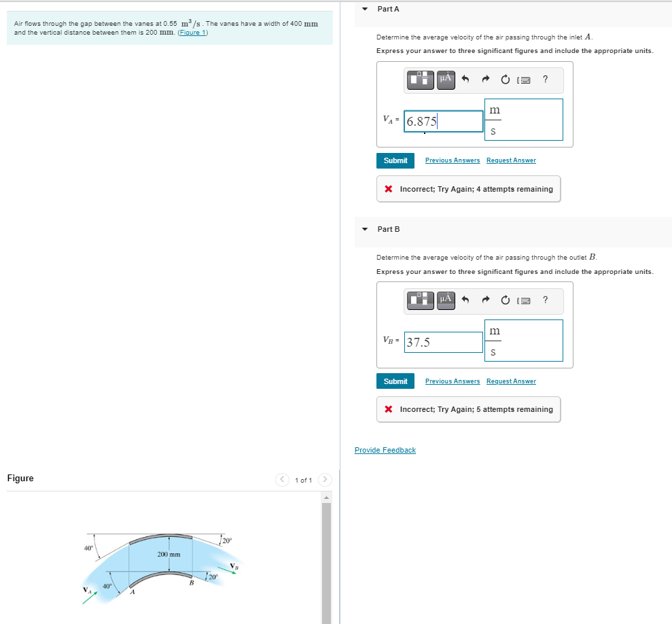The width and height of the screenshot is (672, 624).
Task: Open the help icon in Part A toolbar
Action: coord(544,80)
